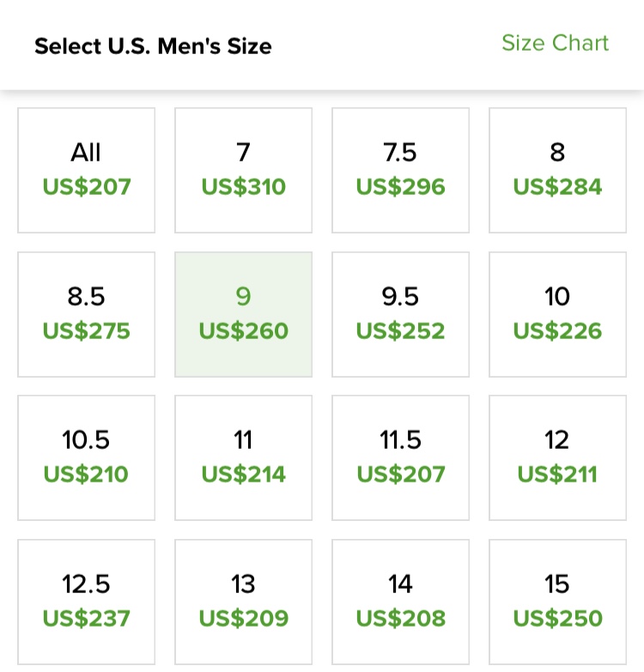Screen dimensions: 644x672
Task: Select size 10.5 priced US$210
Action: (87, 457)
